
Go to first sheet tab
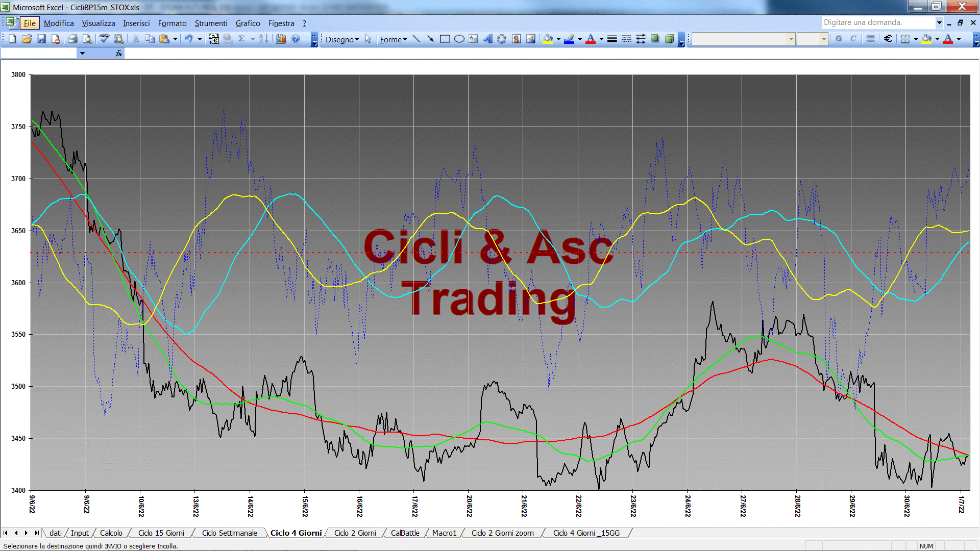pyautogui.click(x=6, y=533)
